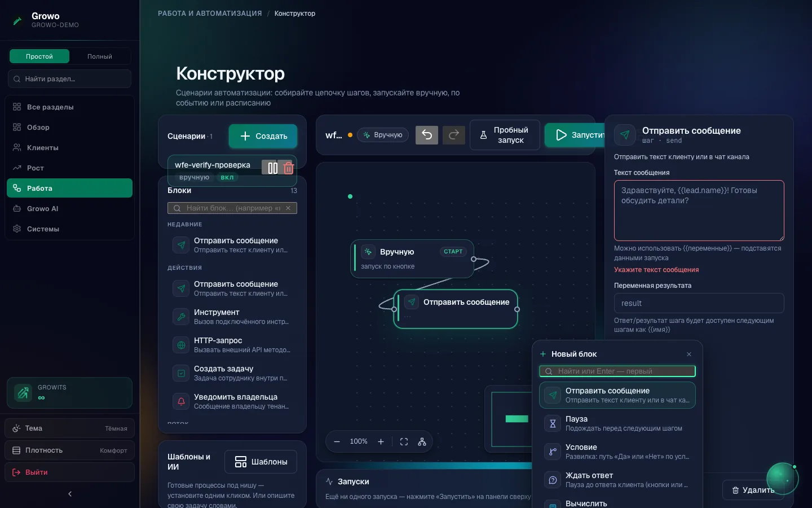
Task: Click the hourglass icon of the Пауза block
Action: coord(553,423)
